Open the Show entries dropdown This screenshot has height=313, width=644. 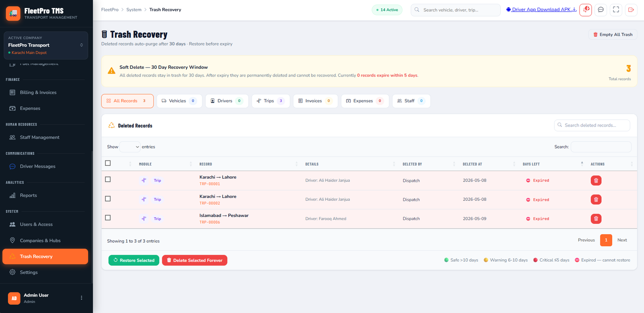[x=130, y=147]
